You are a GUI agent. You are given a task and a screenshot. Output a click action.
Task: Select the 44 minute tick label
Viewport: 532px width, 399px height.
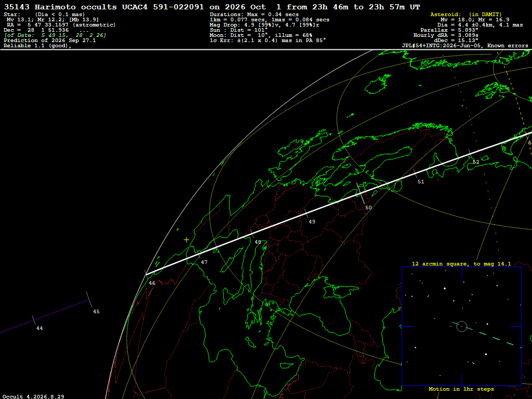point(39,328)
